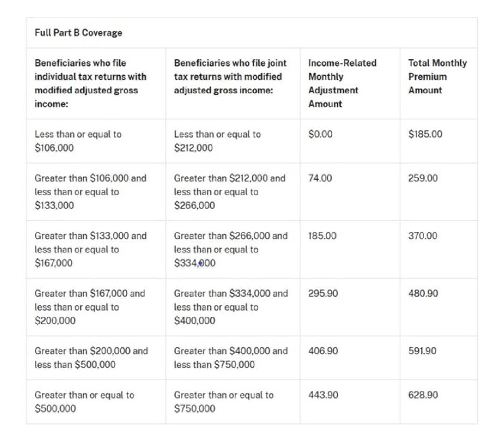Click the Full Part B Coverage title
The width and height of the screenshot is (504, 440).
point(78,33)
